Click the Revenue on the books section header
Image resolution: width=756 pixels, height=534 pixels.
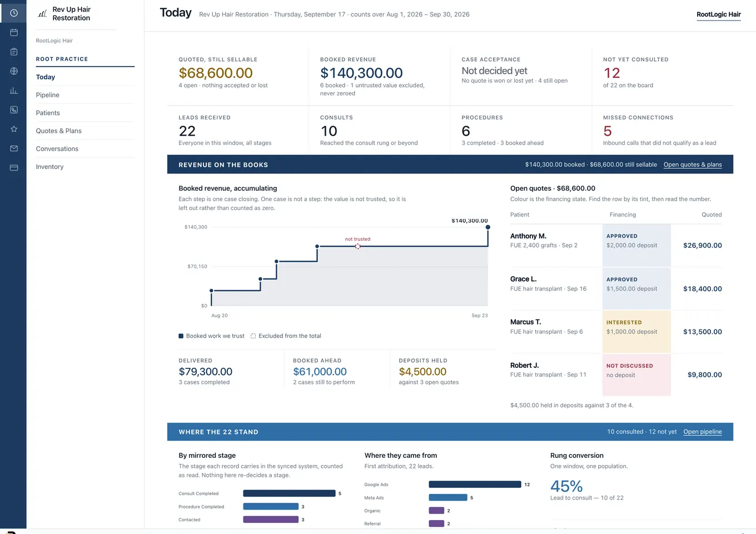coord(450,164)
